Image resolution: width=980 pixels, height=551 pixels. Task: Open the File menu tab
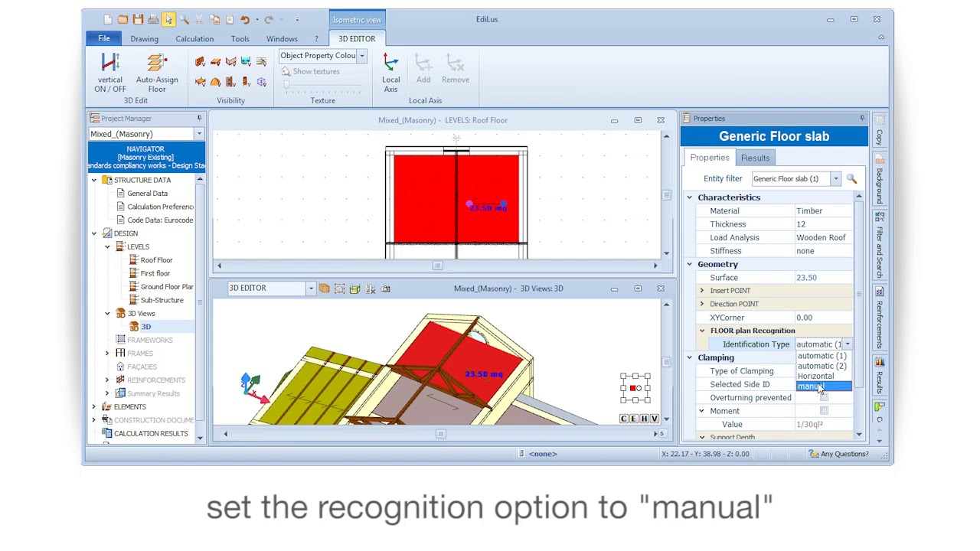103,38
